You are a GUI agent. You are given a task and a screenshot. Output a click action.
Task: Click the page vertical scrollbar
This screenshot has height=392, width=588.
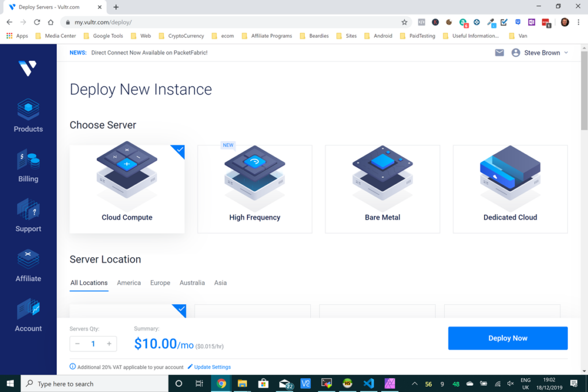(x=584, y=91)
